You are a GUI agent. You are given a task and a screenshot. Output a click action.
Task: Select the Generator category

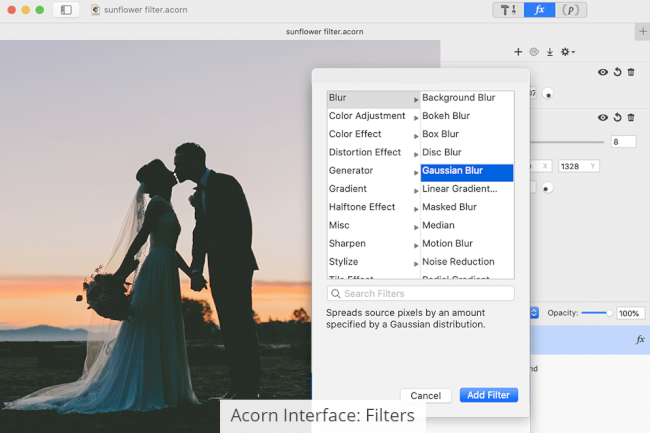click(x=374, y=171)
